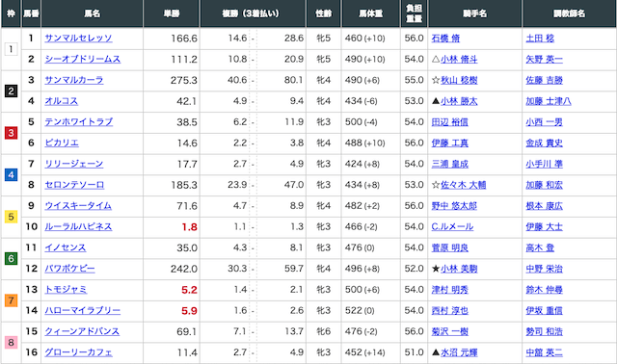This screenshot has width=617, height=364.
Task: Open jockey 西村 淳也 link
Action: 450,310
